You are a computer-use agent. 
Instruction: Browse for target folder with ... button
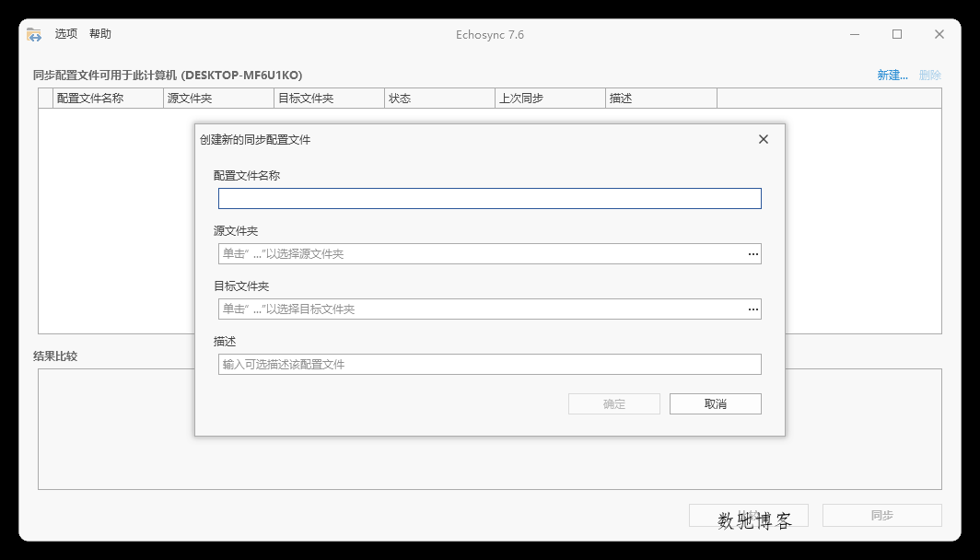753,309
